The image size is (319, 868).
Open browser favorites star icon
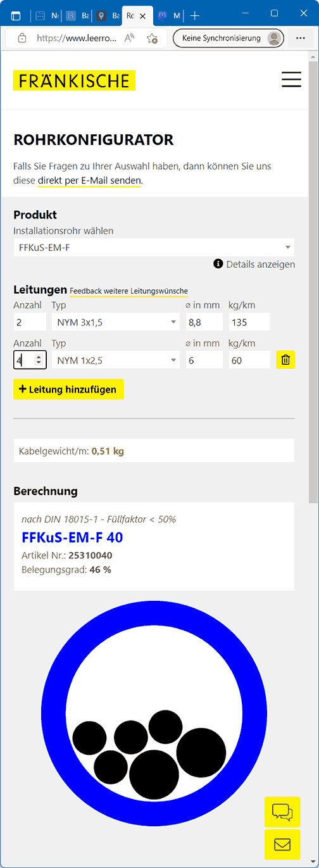tap(152, 38)
